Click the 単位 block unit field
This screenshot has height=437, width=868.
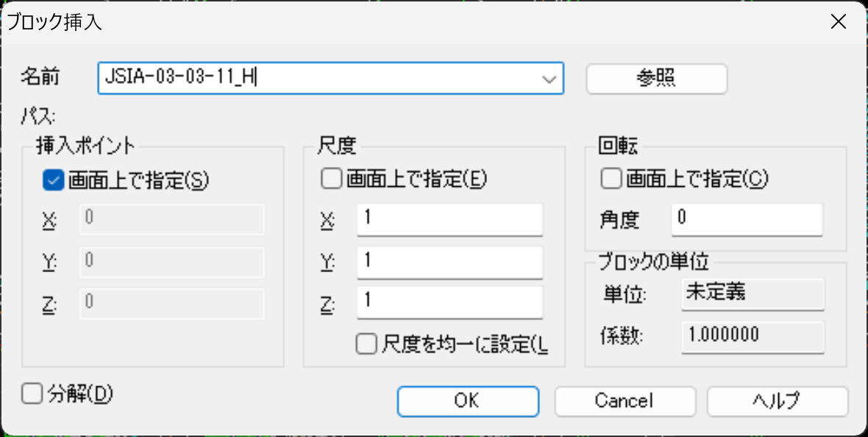point(753,294)
